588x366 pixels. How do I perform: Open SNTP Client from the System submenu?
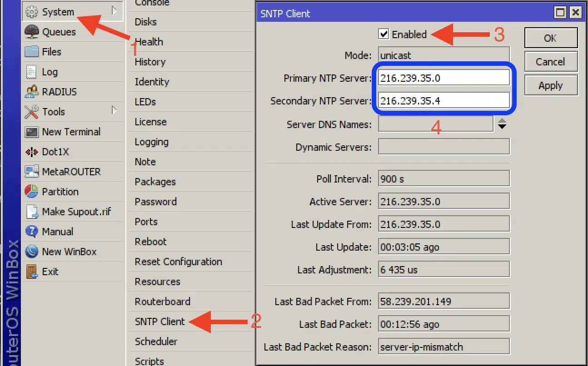point(160,321)
